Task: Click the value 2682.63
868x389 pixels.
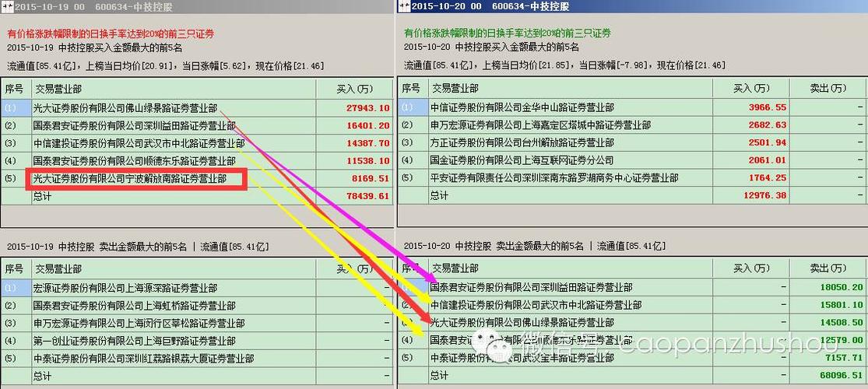Action: coord(768,125)
